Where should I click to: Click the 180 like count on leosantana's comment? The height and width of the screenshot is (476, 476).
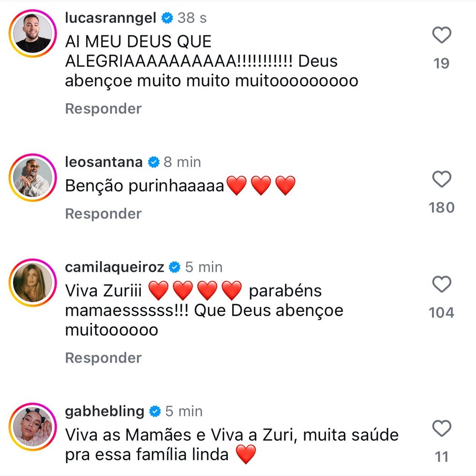pyautogui.click(x=441, y=207)
